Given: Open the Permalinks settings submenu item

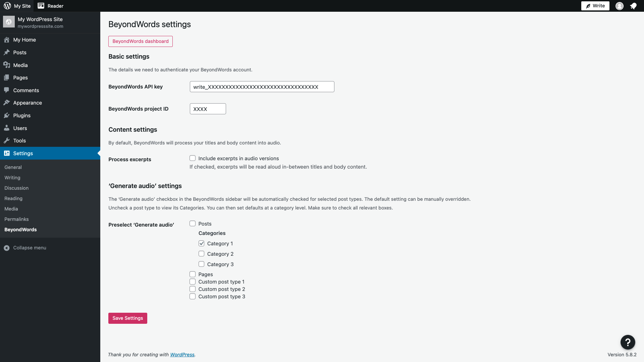Looking at the screenshot, I should [x=16, y=219].
